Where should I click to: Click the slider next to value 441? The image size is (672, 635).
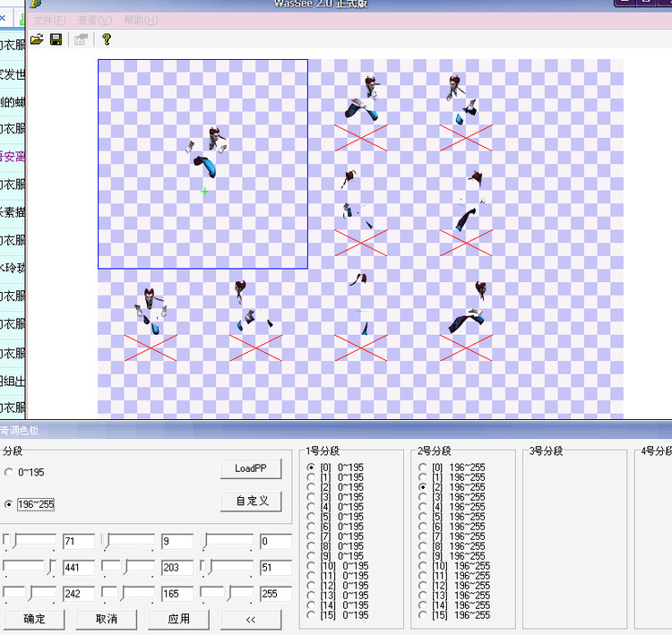[x=30, y=568]
